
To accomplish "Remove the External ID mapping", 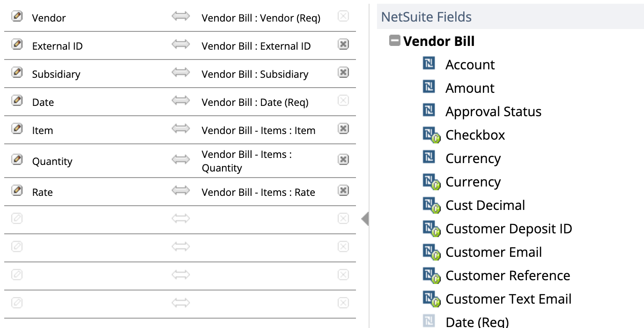I will 343,45.
